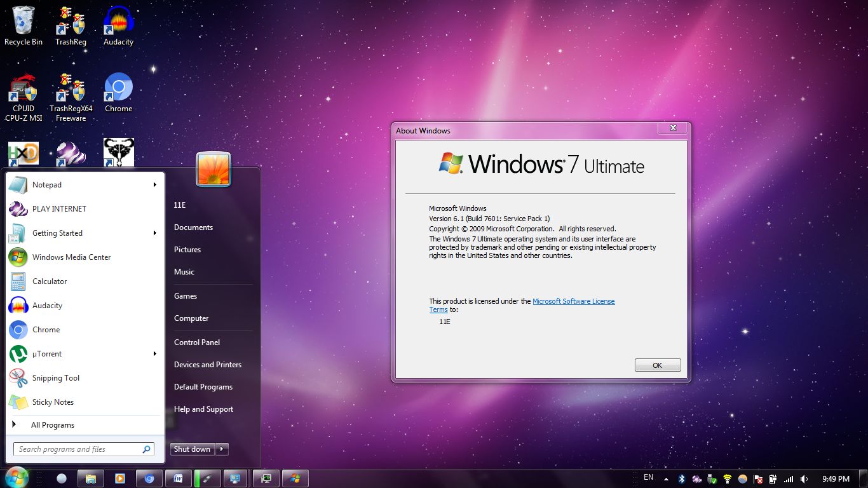Click the power plug battery tray icon

coord(773,479)
